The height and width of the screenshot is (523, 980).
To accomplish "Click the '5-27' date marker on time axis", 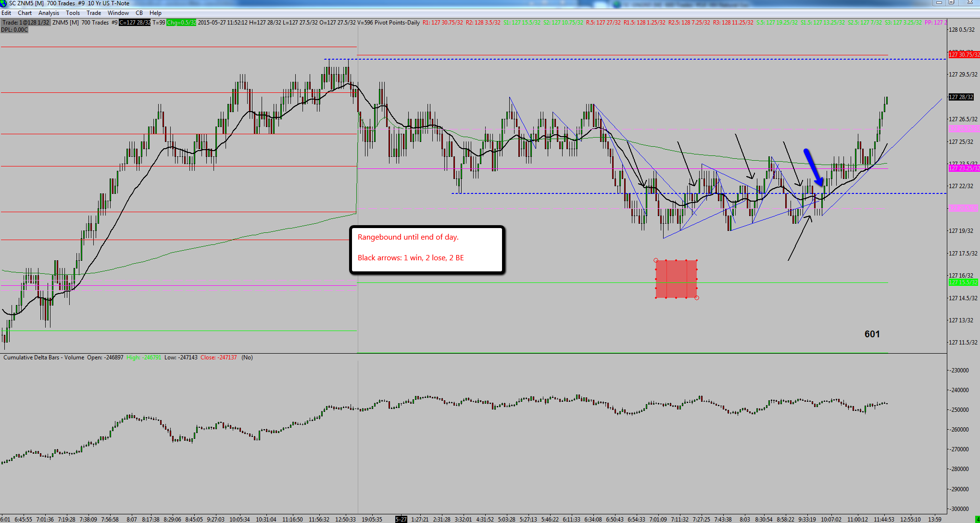I will point(401,520).
